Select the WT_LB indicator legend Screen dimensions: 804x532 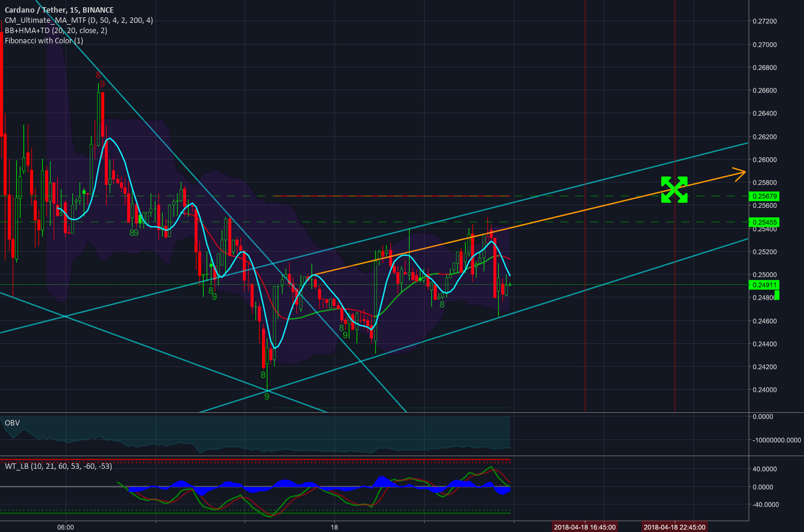[x=58, y=466]
